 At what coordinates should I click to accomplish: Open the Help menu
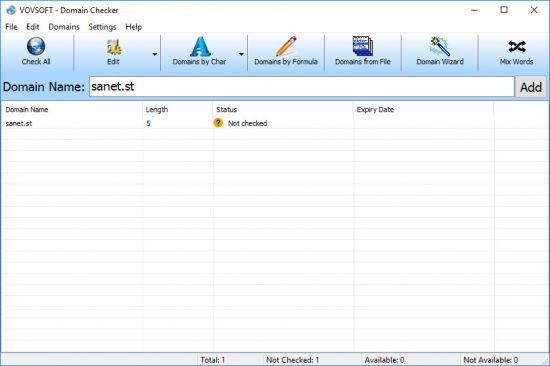(x=134, y=27)
